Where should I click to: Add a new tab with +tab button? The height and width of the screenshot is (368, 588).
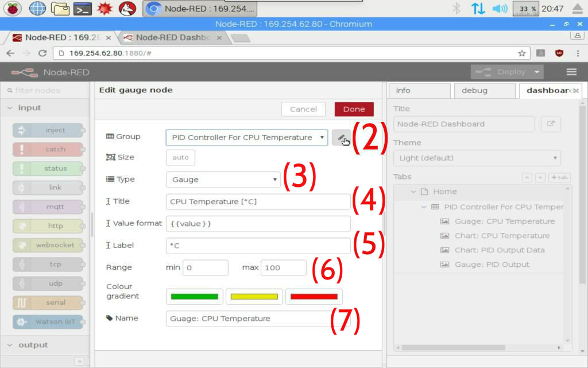point(559,177)
